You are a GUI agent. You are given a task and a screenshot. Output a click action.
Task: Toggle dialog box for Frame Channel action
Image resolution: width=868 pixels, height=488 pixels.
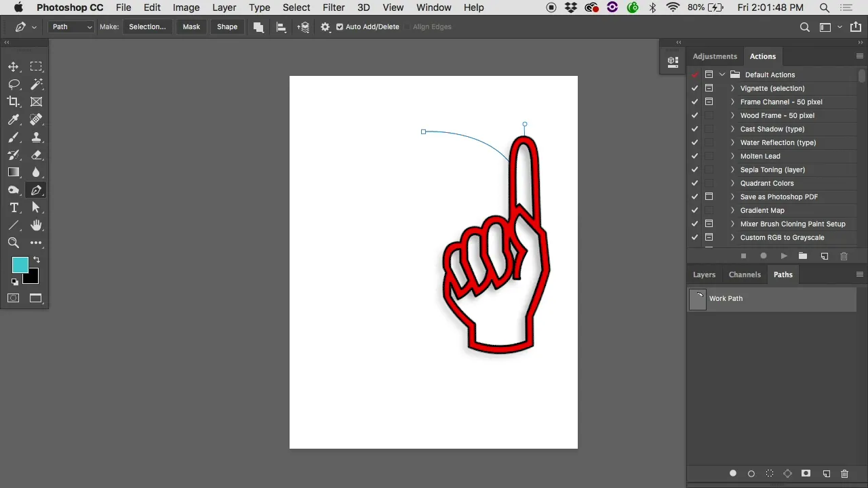[x=709, y=102]
